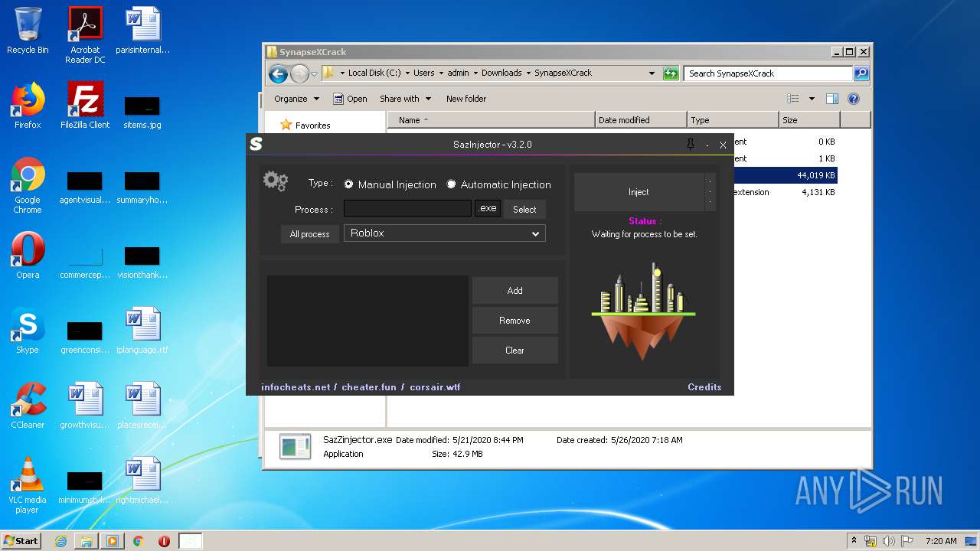Open Recycle Bin desktop icon
This screenshot has width=980, height=551.
[x=28, y=31]
